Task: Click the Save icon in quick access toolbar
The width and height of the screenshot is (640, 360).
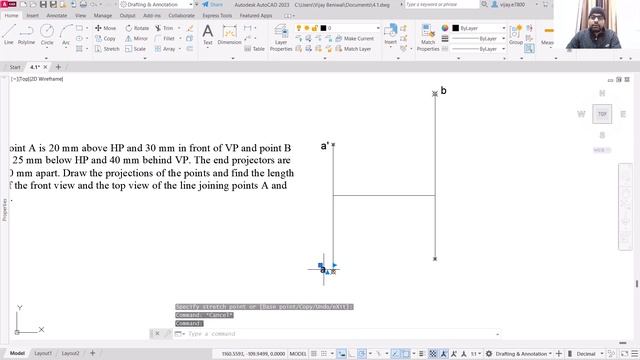Action: [x=43, y=4]
